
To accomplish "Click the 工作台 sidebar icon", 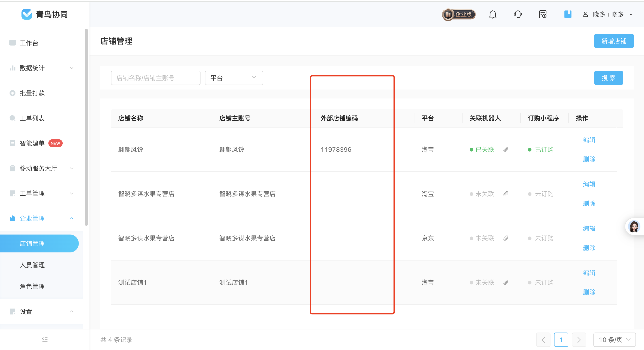I will (x=13, y=43).
